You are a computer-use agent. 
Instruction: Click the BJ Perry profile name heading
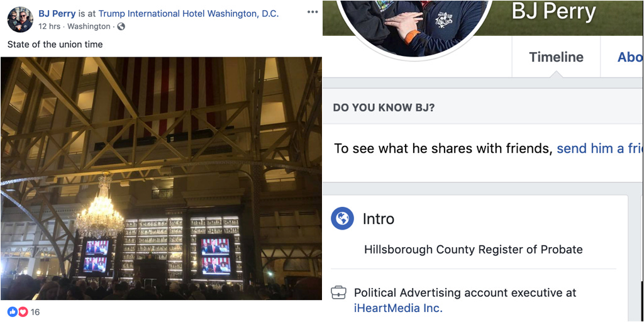click(x=553, y=13)
